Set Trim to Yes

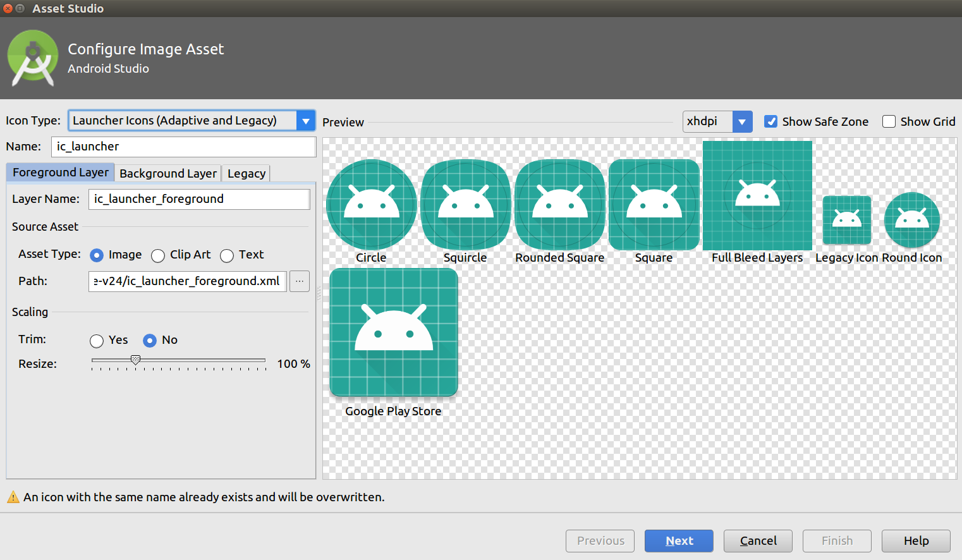[97, 341]
